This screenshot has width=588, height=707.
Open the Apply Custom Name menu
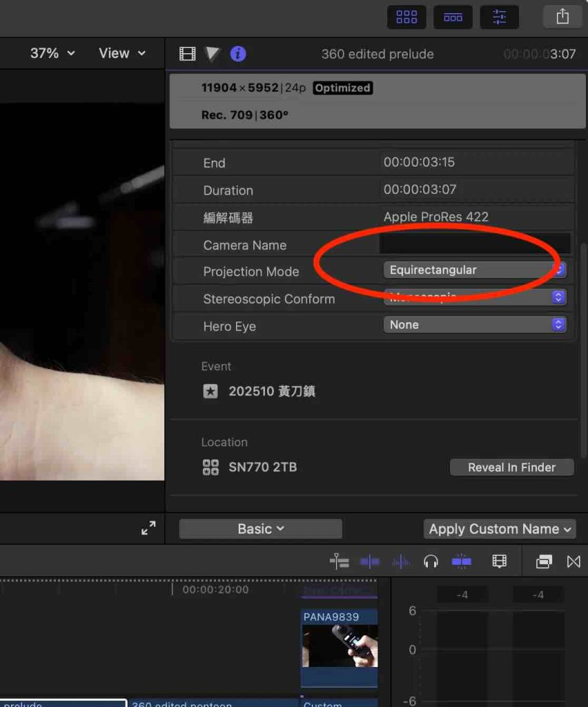[x=500, y=529]
